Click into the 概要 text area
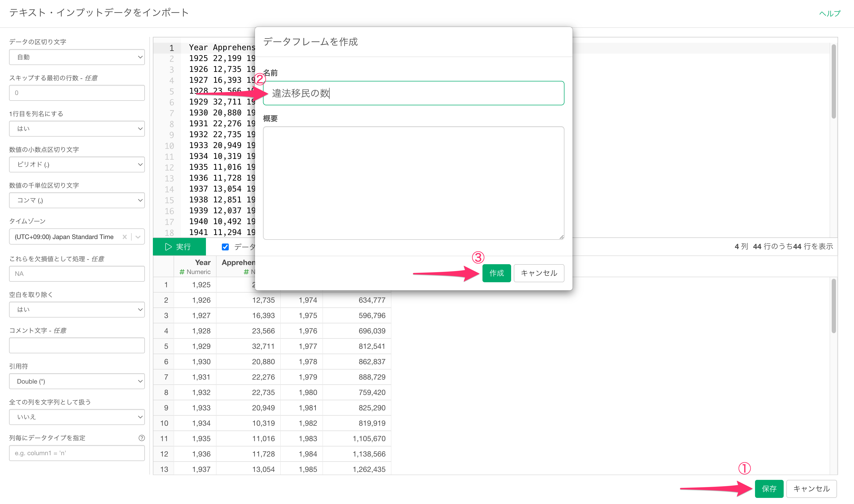The height and width of the screenshot is (504, 854). click(x=413, y=183)
